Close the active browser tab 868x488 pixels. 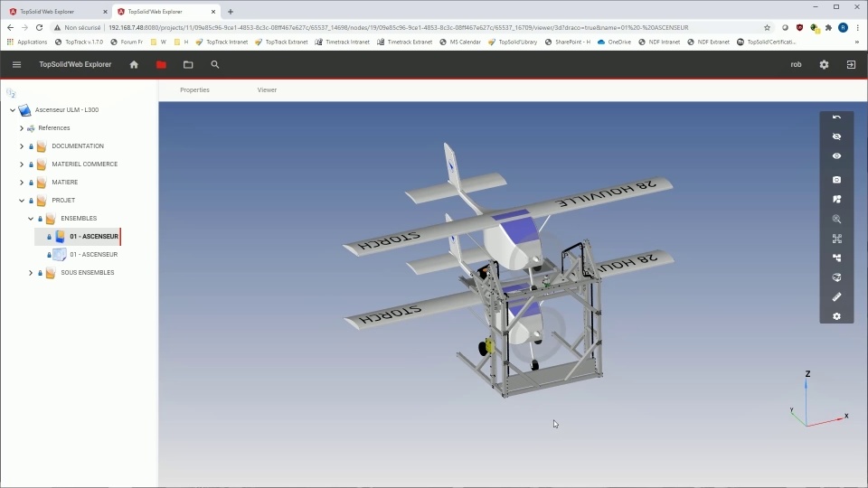[213, 12]
